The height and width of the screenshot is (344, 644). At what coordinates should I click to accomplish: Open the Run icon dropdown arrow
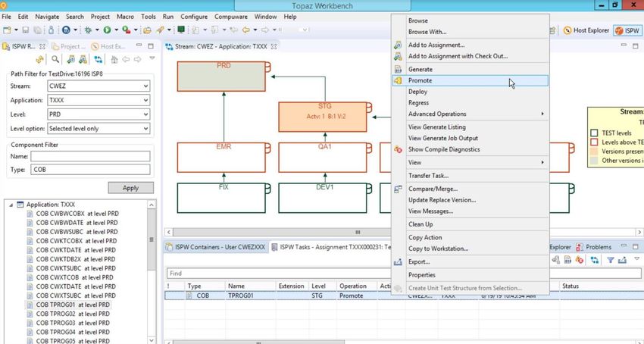point(116,30)
